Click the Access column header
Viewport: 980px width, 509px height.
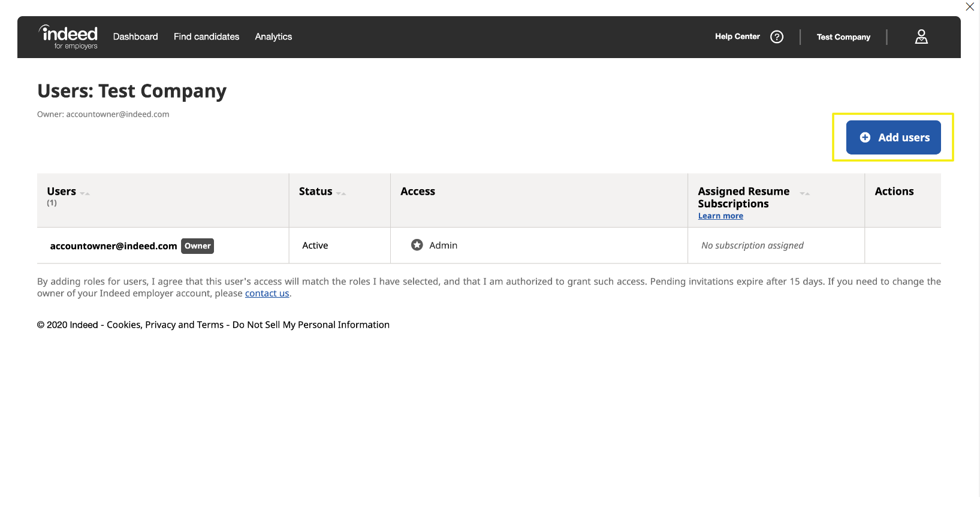(418, 192)
